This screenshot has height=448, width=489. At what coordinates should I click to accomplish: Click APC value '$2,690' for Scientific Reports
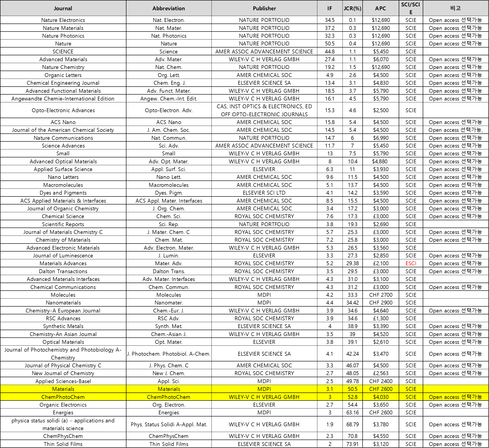point(381,224)
